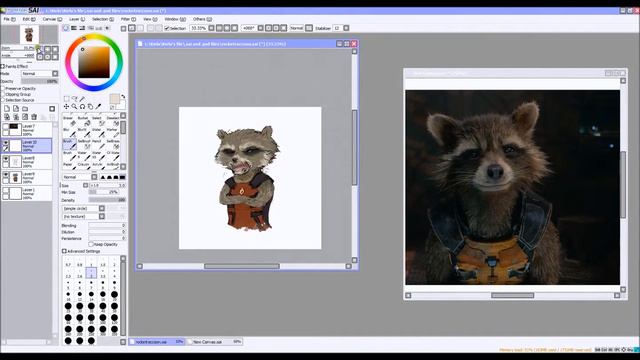The height and width of the screenshot is (360, 640).
Task: Choose the Crayon brush tool
Action: (84, 165)
